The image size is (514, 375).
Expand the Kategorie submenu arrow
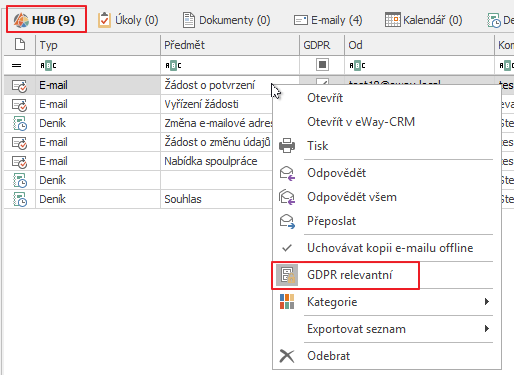[487, 302]
